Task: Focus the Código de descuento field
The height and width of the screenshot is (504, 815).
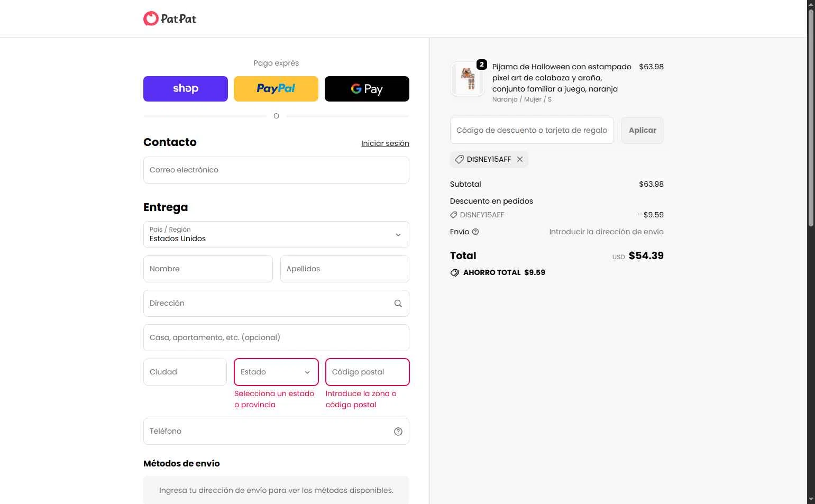Action: tap(532, 130)
